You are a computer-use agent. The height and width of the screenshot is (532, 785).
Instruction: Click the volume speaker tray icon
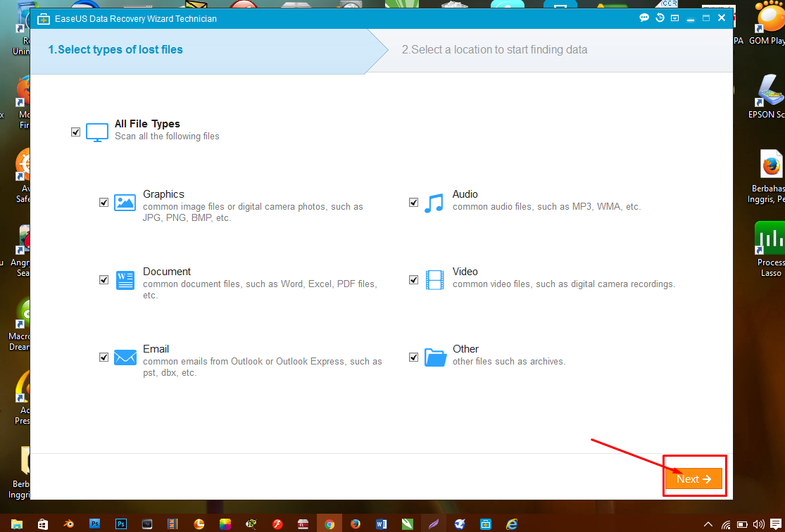pos(758,524)
